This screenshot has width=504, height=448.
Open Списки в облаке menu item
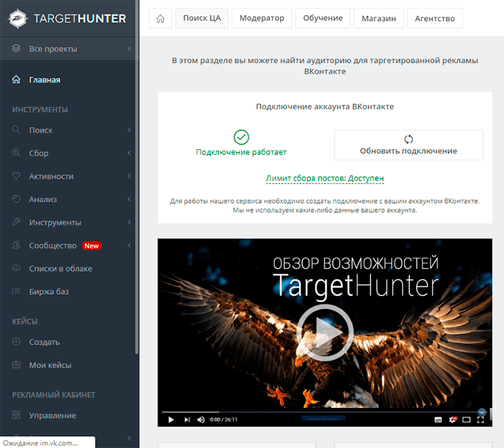(60, 269)
